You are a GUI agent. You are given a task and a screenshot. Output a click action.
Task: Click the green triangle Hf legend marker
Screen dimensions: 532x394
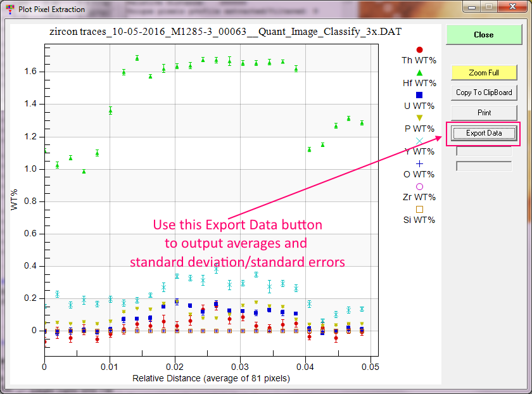(419, 72)
